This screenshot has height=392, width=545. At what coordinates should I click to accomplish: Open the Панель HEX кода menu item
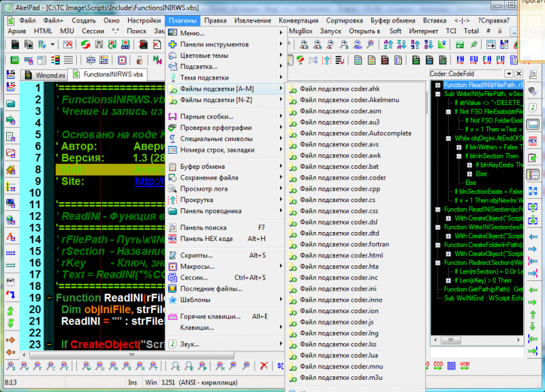206,239
